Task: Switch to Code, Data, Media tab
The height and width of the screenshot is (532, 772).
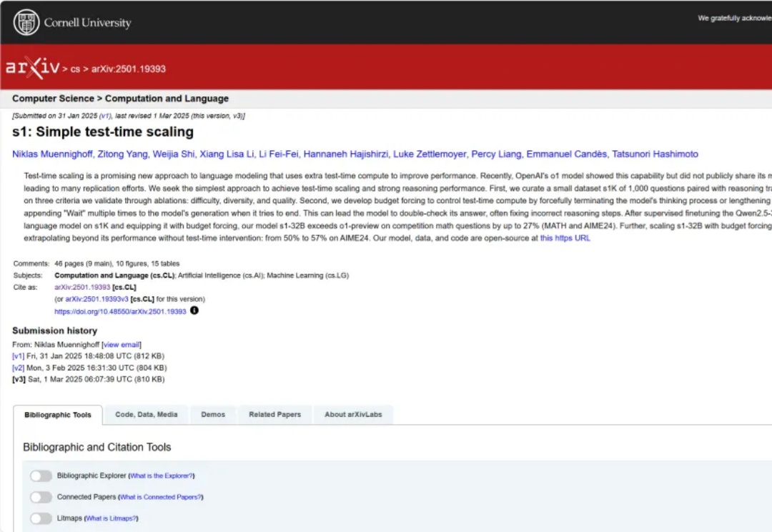Action: (x=147, y=415)
